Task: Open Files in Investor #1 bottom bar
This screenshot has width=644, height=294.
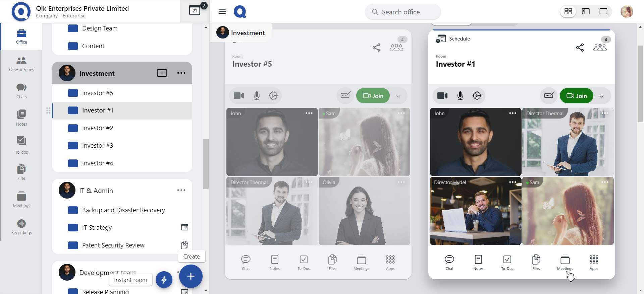Action: coord(536,262)
